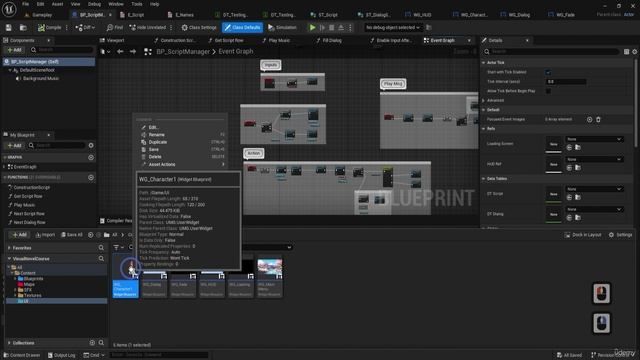Use selected asset for Loading Screen
Viewport: 640px width, 360px height.
point(569,147)
